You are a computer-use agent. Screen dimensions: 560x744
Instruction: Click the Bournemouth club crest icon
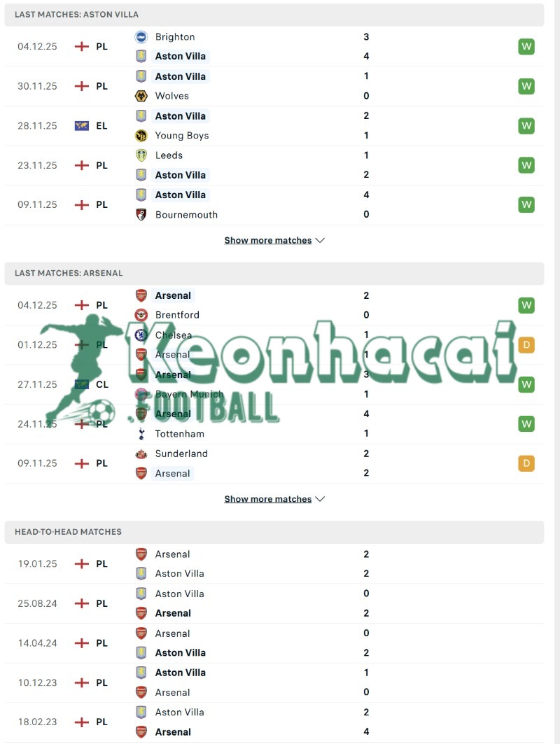pyautogui.click(x=141, y=215)
